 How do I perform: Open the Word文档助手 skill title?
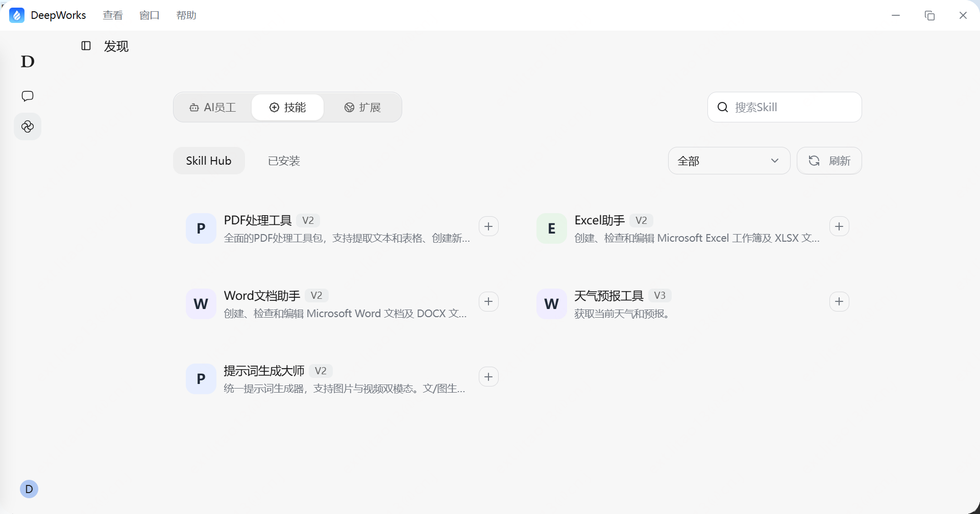click(262, 296)
